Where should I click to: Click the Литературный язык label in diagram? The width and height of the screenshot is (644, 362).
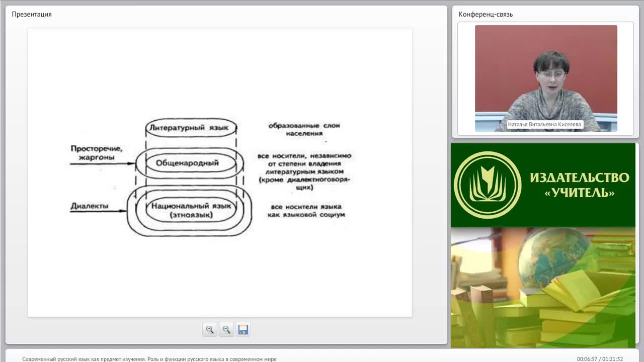[190, 128]
